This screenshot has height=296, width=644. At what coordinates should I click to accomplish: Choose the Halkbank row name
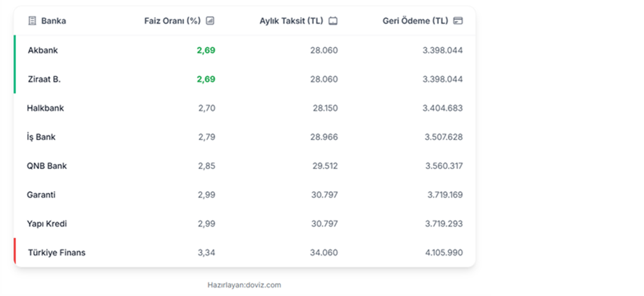(x=45, y=108)
